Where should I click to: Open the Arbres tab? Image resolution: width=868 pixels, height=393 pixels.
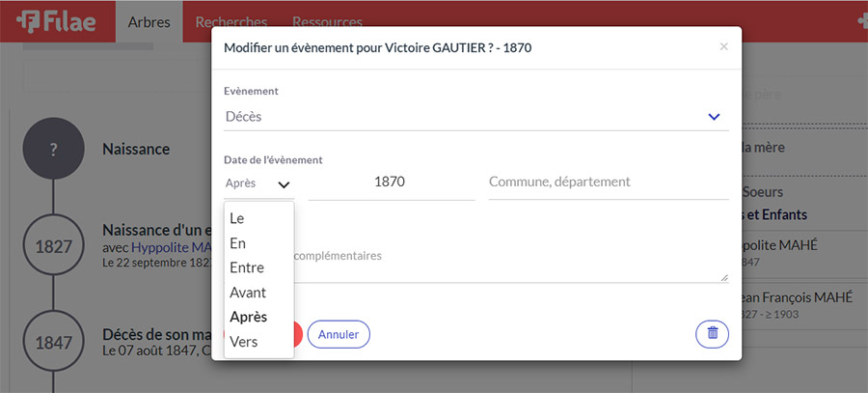click(x=149, y=21)
